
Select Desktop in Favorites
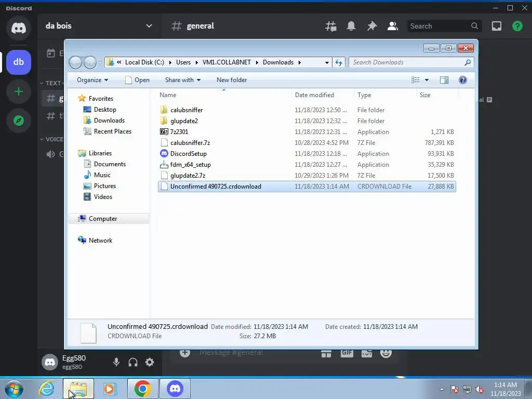click(105, 110)
